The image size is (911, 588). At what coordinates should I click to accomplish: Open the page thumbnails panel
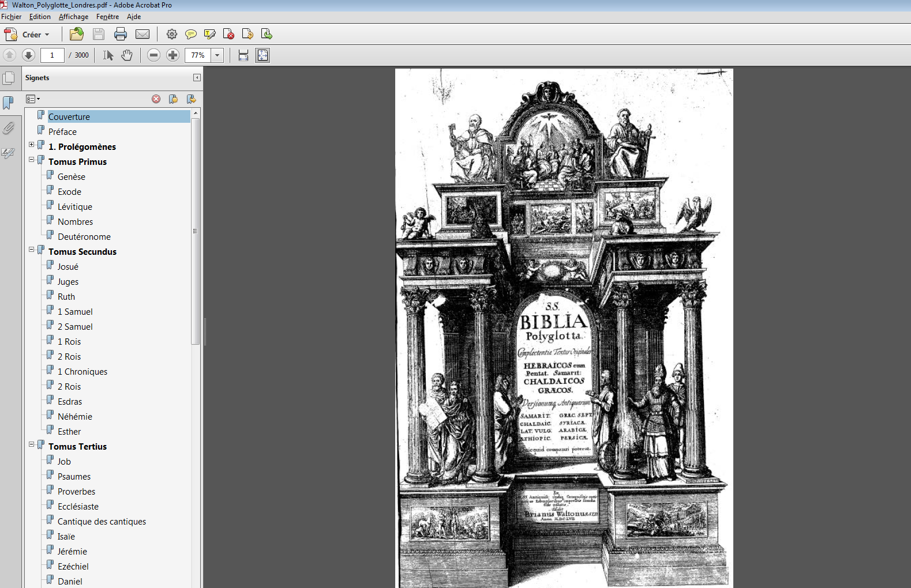9,78
